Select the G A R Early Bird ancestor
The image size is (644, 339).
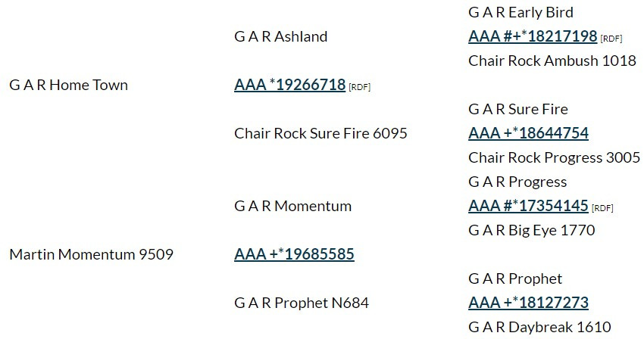tap(521, 12)
